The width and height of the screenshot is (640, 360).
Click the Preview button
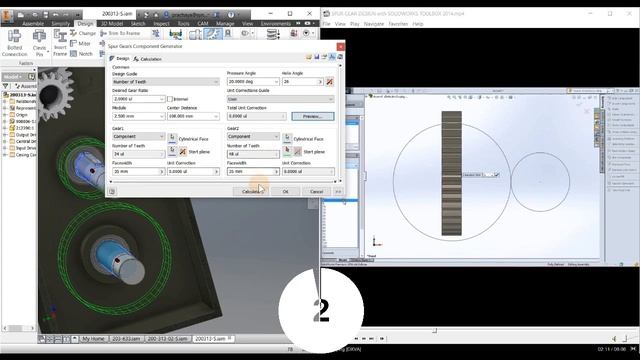(x=313, y=116)
